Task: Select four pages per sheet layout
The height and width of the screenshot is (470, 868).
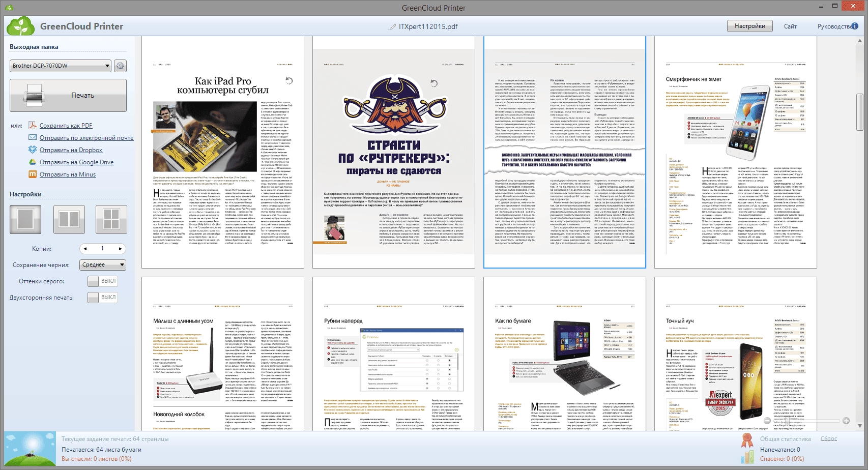Action: tap(111, 219)
